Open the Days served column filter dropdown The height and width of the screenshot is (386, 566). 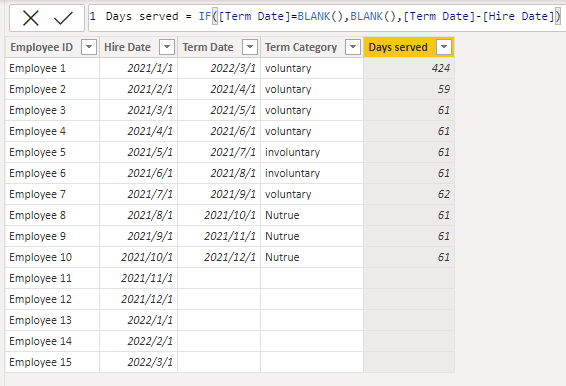coord(444,47)
